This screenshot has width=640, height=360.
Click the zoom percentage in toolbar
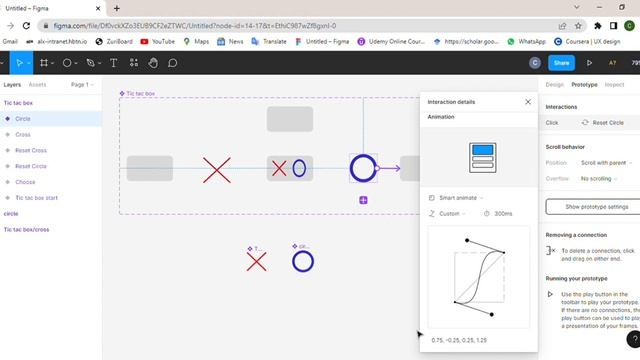tap(636, 63)
